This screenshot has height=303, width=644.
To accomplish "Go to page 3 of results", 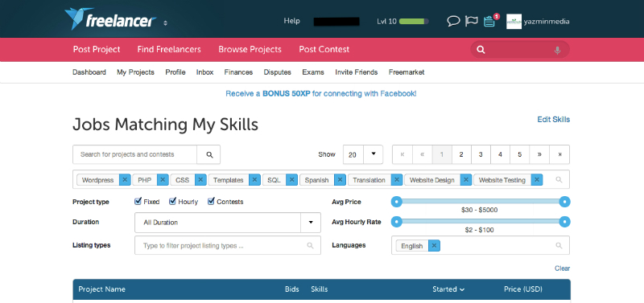I will [481, 154].
